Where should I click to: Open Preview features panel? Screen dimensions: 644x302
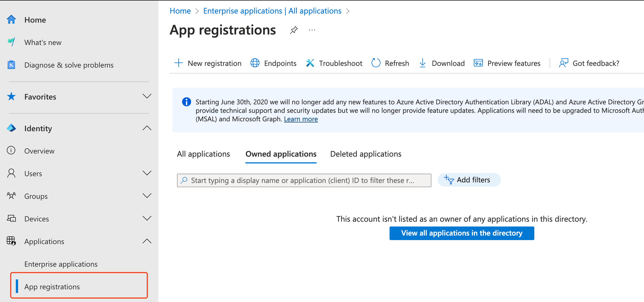coord(507,63)
